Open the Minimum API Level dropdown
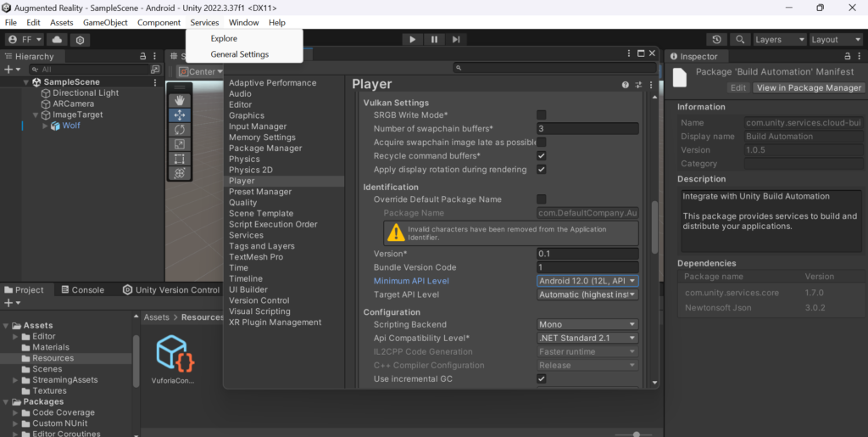This screenshot has width=868, height=437. coord(588,281)
